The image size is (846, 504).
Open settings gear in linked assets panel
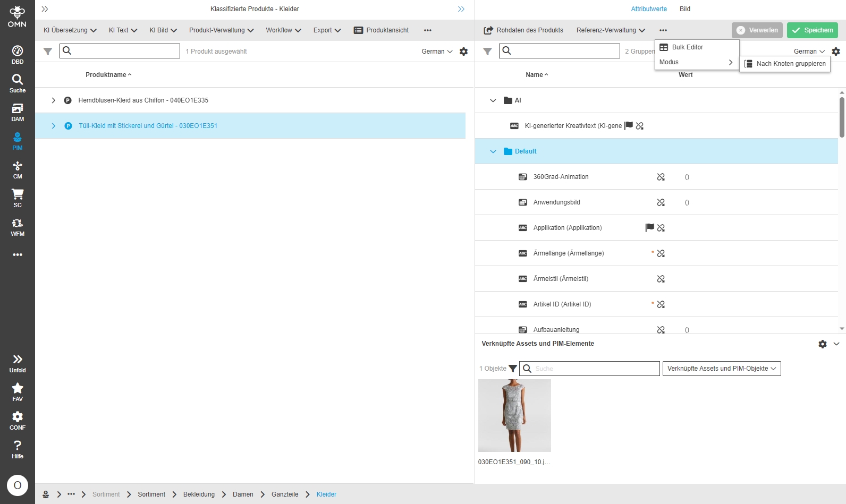823,344
